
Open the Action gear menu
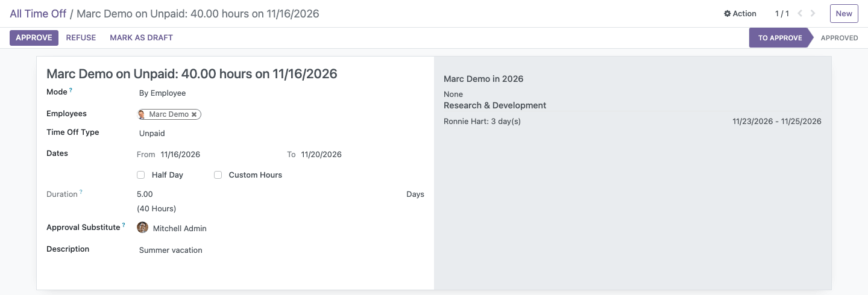(740, 13)
